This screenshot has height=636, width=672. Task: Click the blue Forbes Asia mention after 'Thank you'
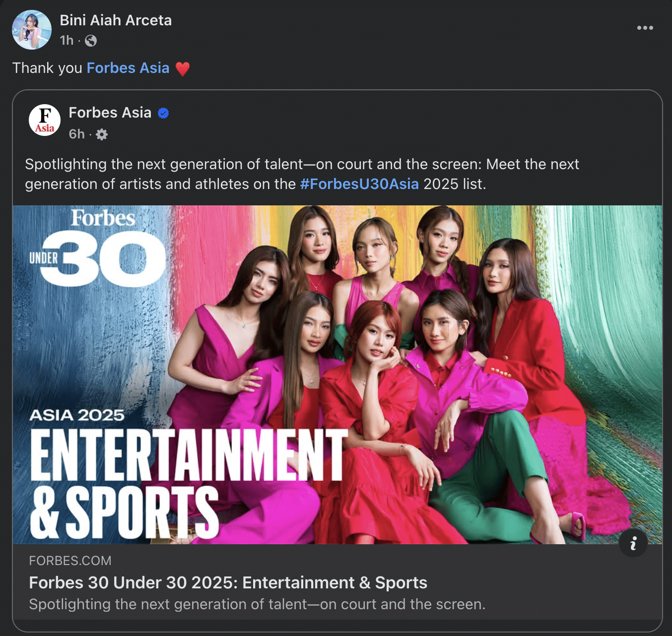point(128,68)
